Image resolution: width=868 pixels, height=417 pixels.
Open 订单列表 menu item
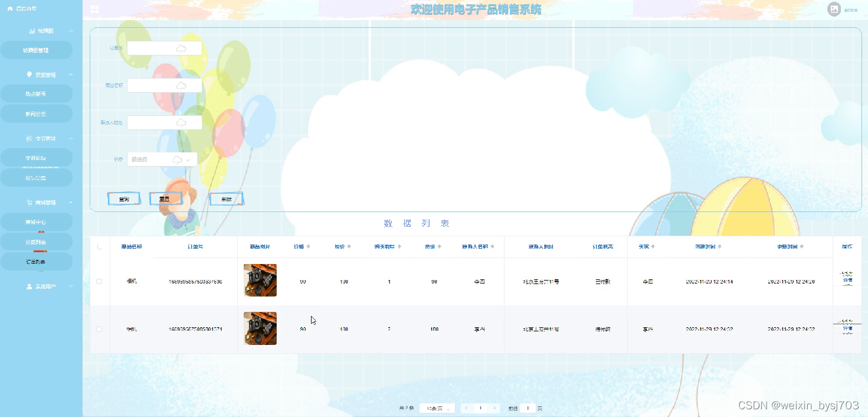pos(36,262)
